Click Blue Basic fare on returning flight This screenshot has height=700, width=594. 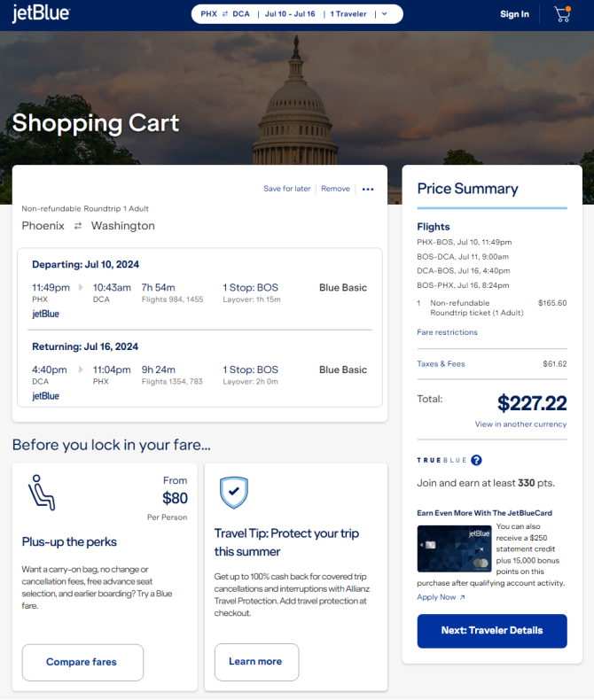(x=343, y=369)
